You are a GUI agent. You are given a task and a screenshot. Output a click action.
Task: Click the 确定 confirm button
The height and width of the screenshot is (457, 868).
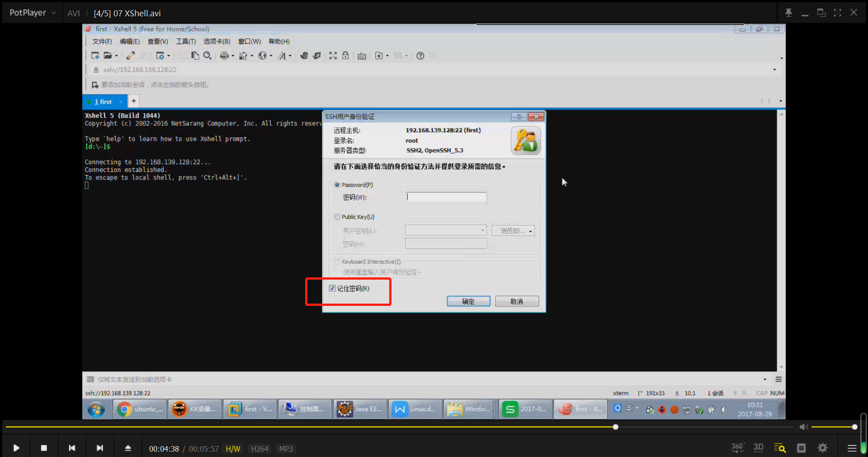coord(468,301)
